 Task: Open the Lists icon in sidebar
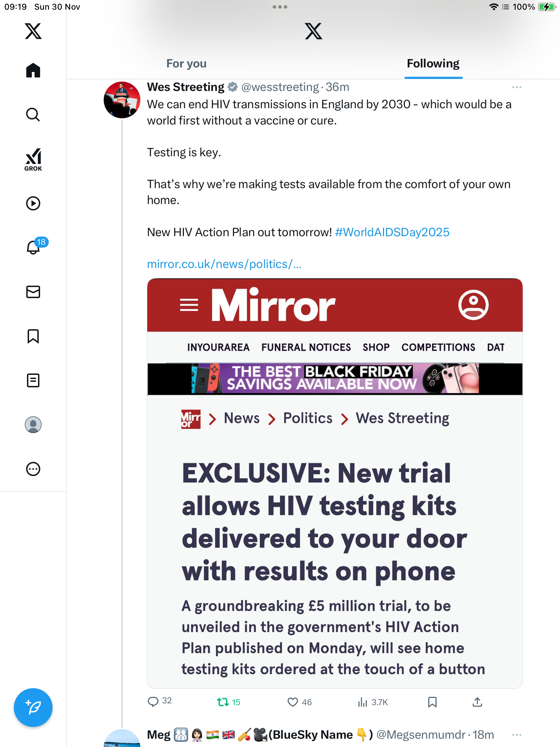pyautogui.click(x=33, y=380)
